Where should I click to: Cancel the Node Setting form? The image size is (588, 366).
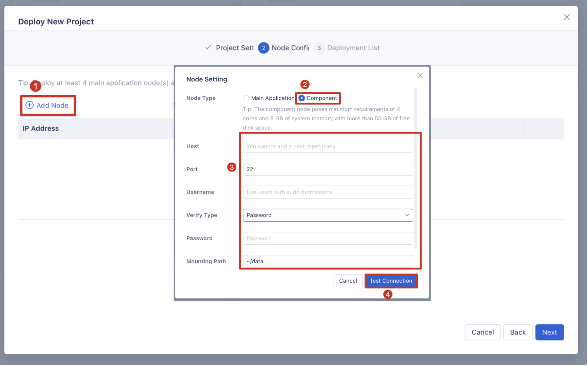pos(348,281)
